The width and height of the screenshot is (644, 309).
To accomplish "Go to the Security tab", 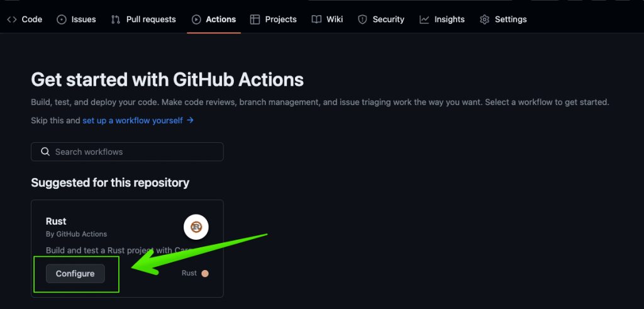I will click(381, 20).
